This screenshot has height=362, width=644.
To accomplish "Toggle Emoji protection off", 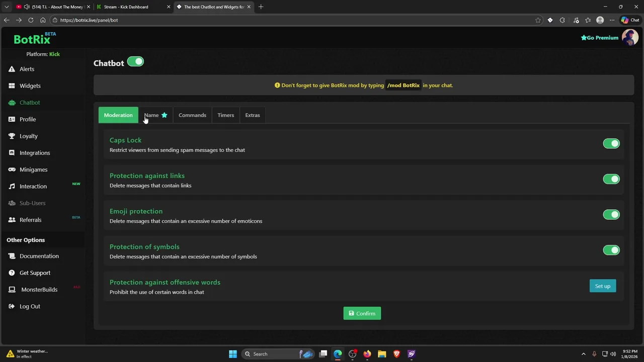I will coord(611,215).
